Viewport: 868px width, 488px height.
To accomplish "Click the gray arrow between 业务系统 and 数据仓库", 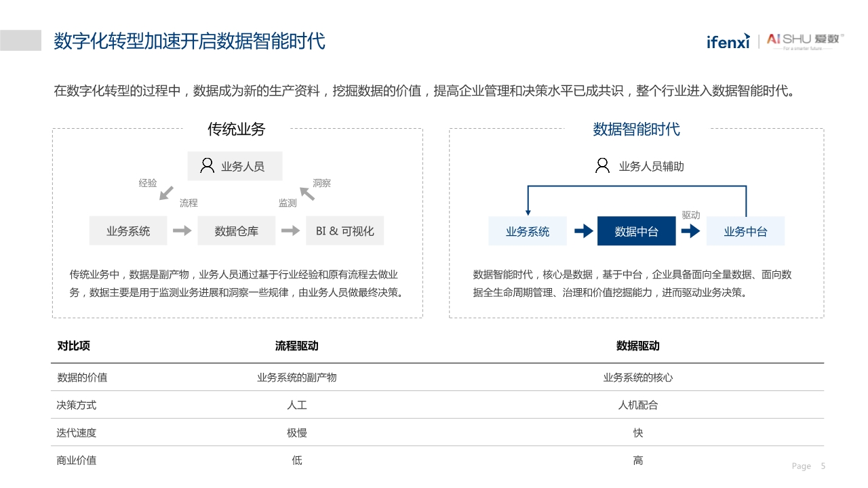I will pos(181,230).
